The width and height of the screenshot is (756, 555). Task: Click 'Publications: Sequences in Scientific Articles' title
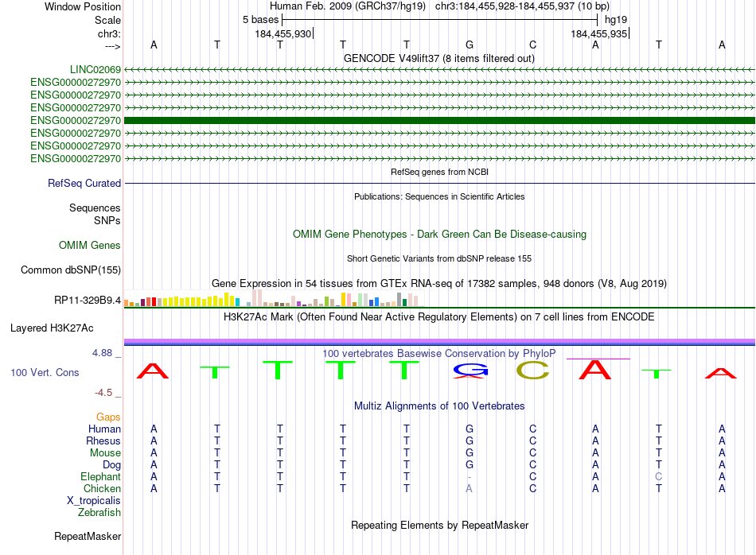tap(439, 196)
